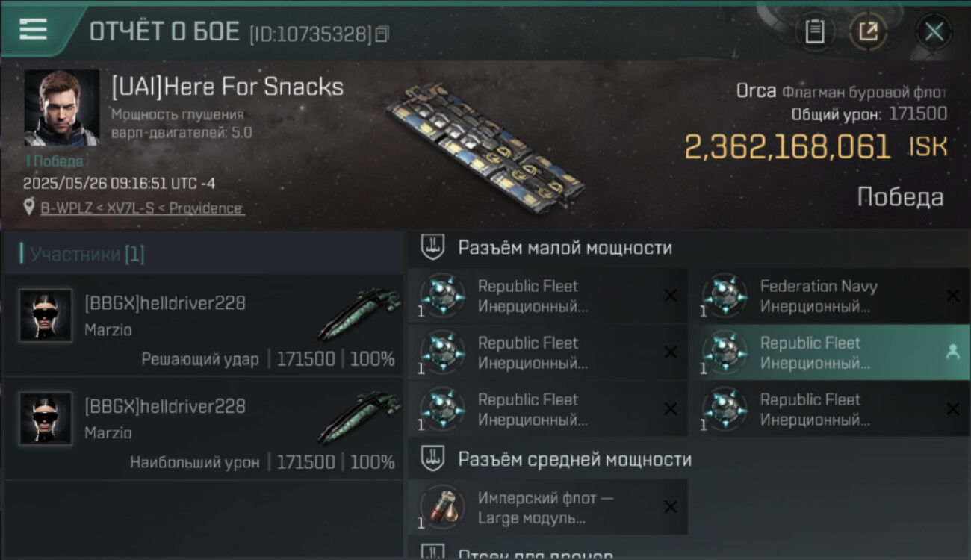Share the battle report

(867, 31)
